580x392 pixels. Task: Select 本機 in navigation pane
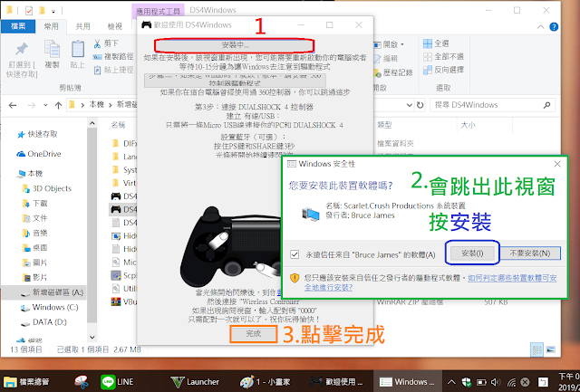30,174
